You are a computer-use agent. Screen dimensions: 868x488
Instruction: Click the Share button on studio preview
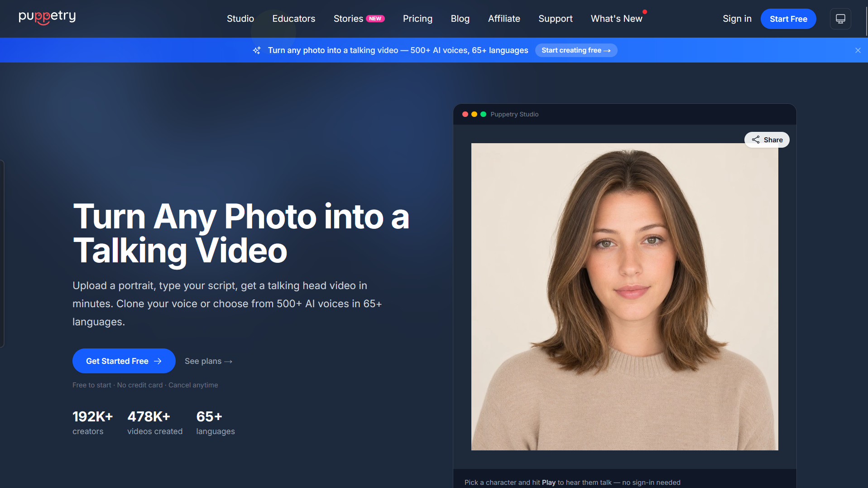767,140
